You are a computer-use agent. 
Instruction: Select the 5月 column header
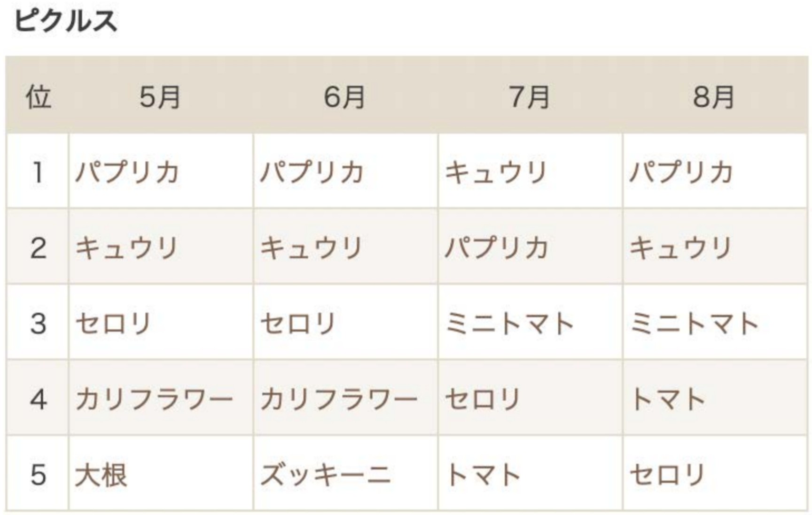160,97
